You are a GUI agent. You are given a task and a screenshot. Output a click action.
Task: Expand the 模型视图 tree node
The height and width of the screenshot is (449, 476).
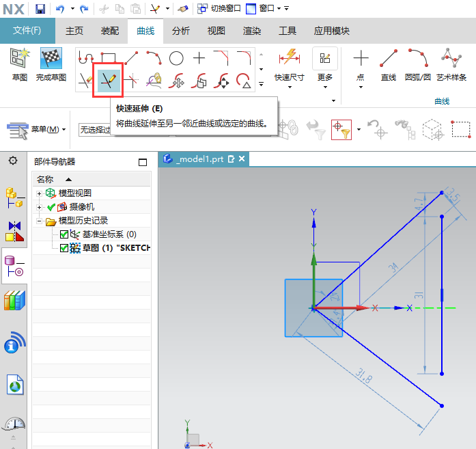click(x=40, y=193)
